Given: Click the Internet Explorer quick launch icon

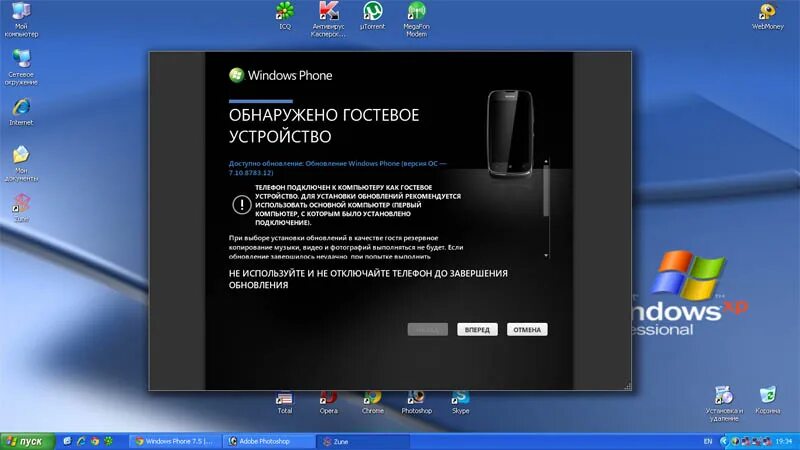Looking at the screenshot, I should (81, 441).
